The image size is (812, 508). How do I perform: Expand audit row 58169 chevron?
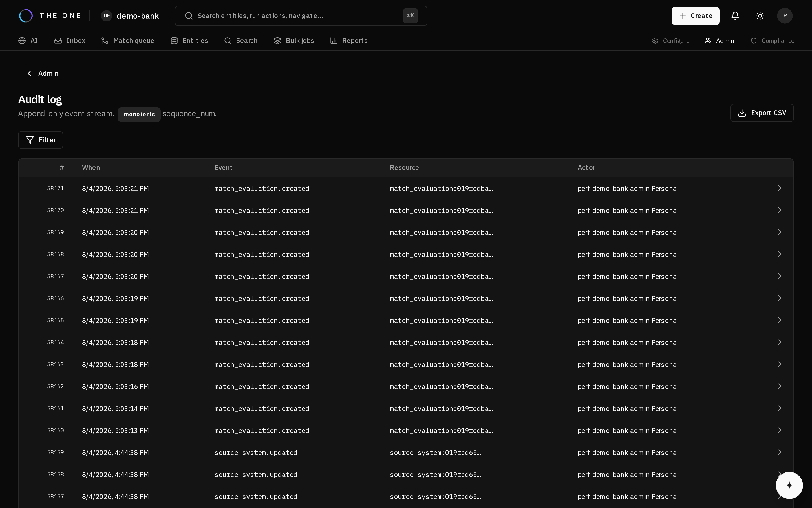point(780,232)
